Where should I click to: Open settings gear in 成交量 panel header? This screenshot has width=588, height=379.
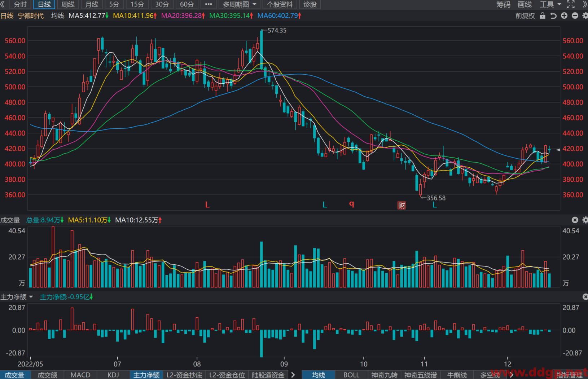point(585,220)
